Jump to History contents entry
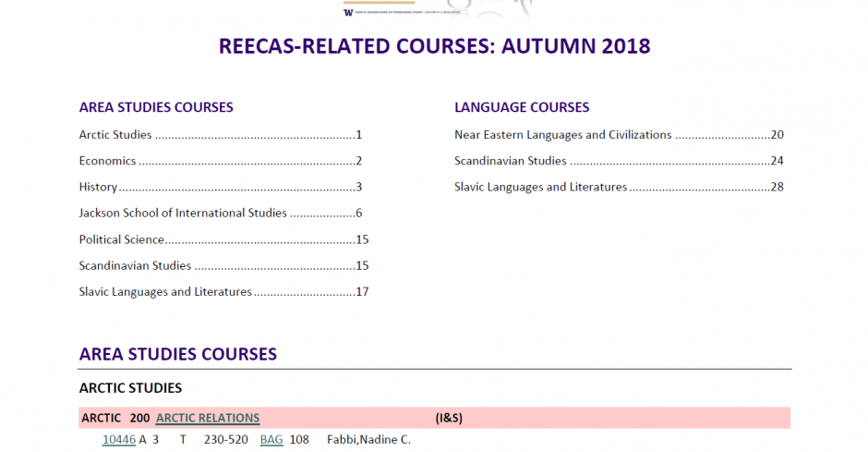 click(x=221, y=187)
